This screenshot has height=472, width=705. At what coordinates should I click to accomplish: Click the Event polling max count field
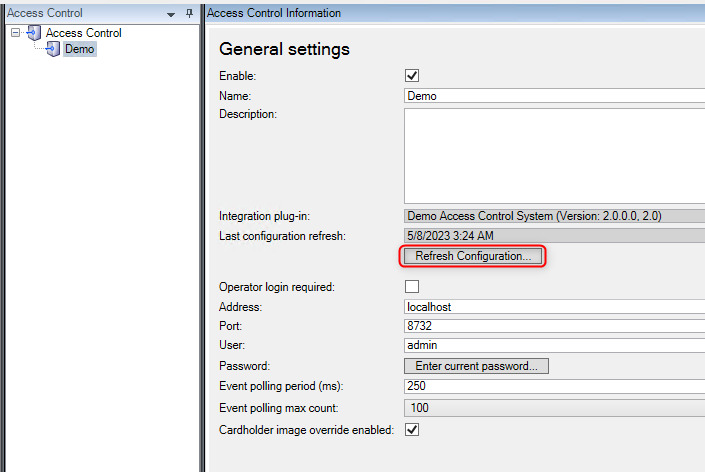coord(553,407)
